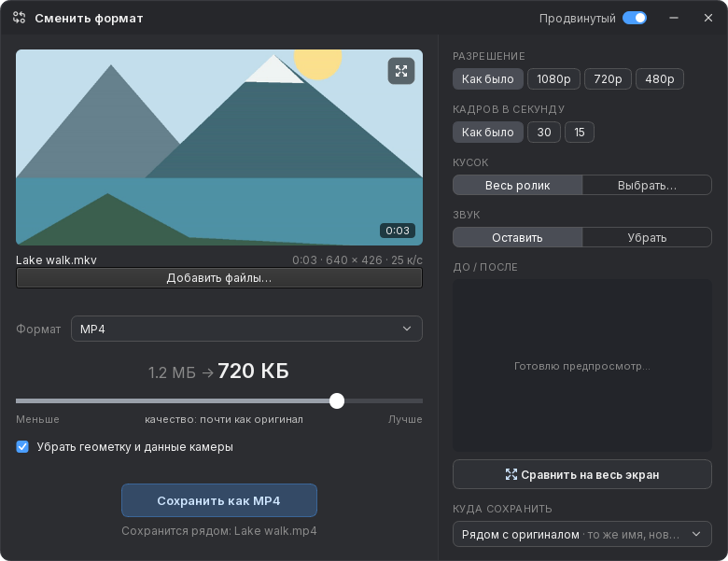Choose the 'Выбрать…' segment option
The image size is (728, 561).
point(647,186)
